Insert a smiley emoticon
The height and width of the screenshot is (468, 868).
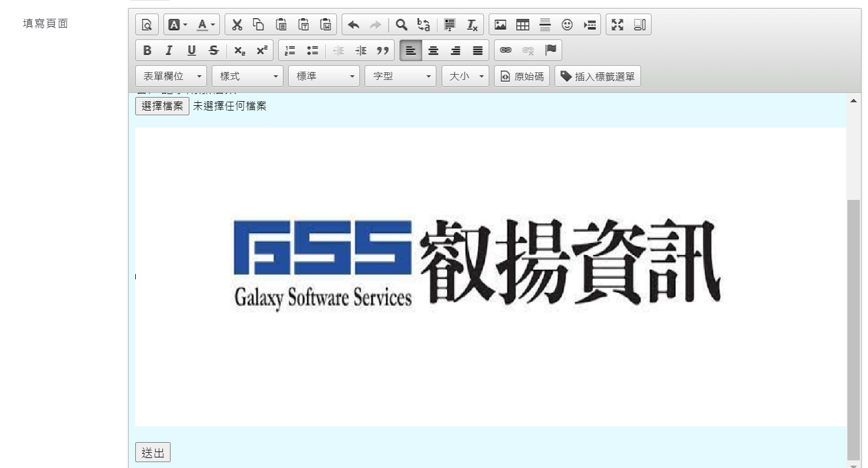click(x=567, y=25)
